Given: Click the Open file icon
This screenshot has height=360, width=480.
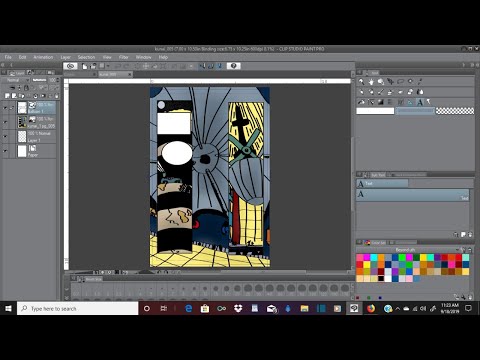Looking at the screenshot, I should coord(93,66).
